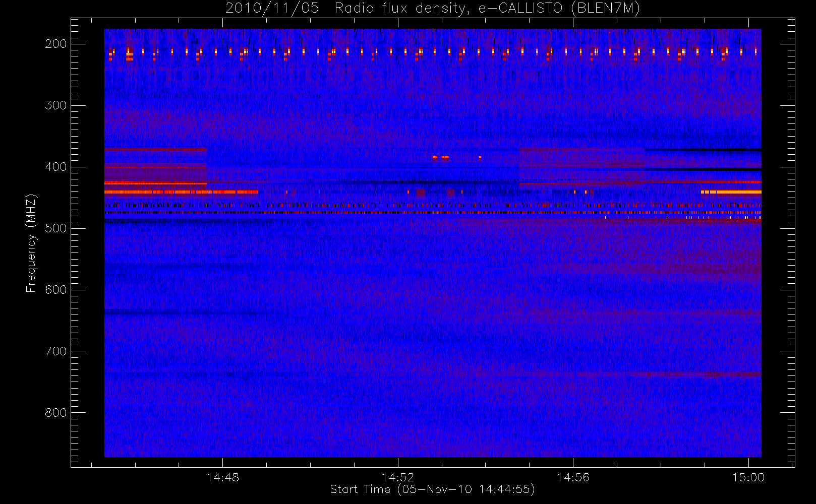Click the '14:56' time tick label
The width and height of the screenshot is (816, 504).
(573, 477)
